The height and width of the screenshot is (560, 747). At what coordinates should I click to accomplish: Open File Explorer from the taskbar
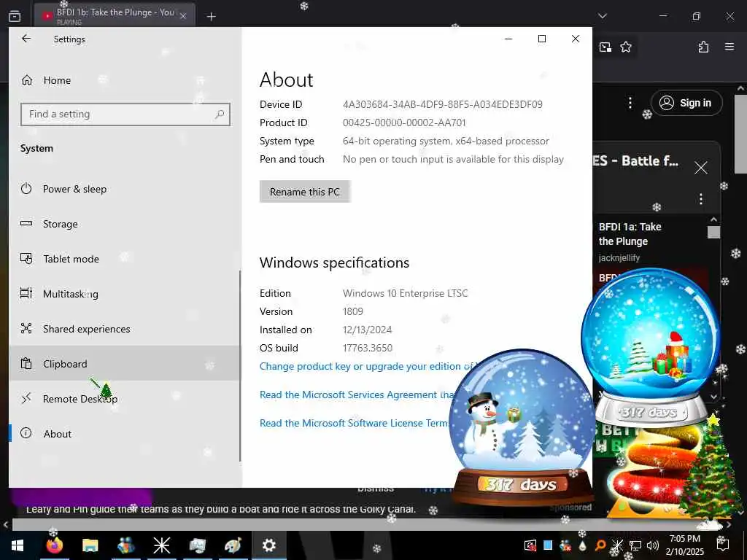coord(90,545)
